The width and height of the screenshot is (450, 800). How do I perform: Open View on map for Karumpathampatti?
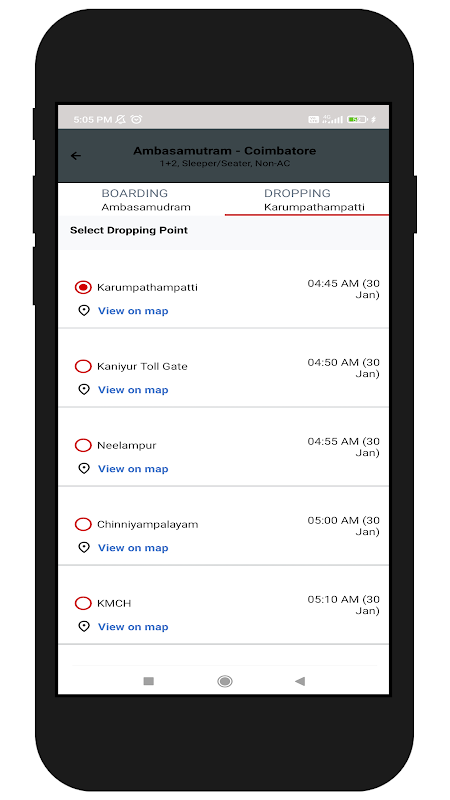133,311
